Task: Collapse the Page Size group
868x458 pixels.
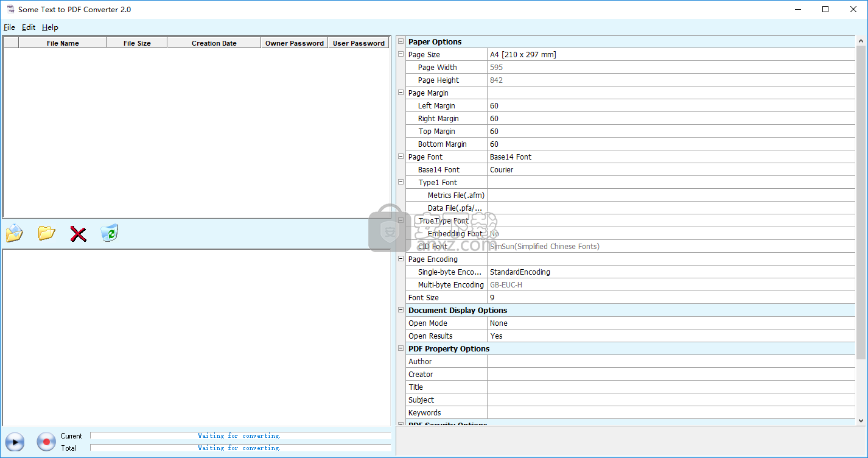Action: (401, 54)
